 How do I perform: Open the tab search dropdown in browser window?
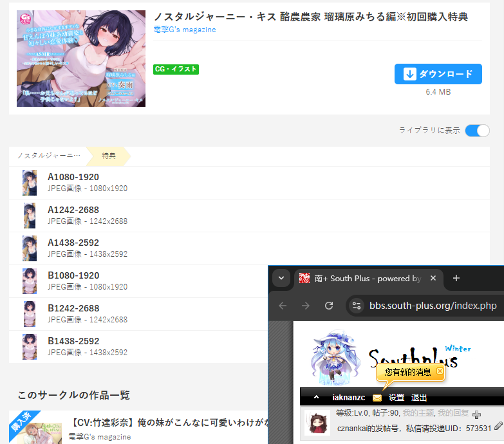pos(281,278)
